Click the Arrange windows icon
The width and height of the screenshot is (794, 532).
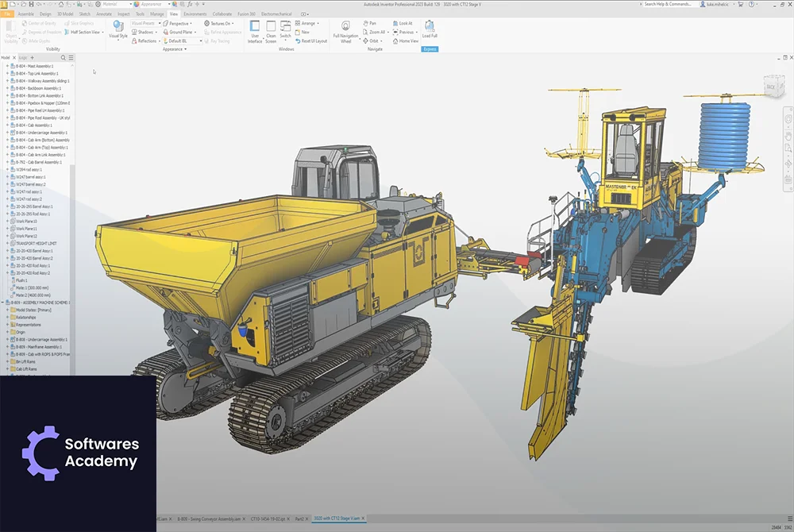pos(298,23)
